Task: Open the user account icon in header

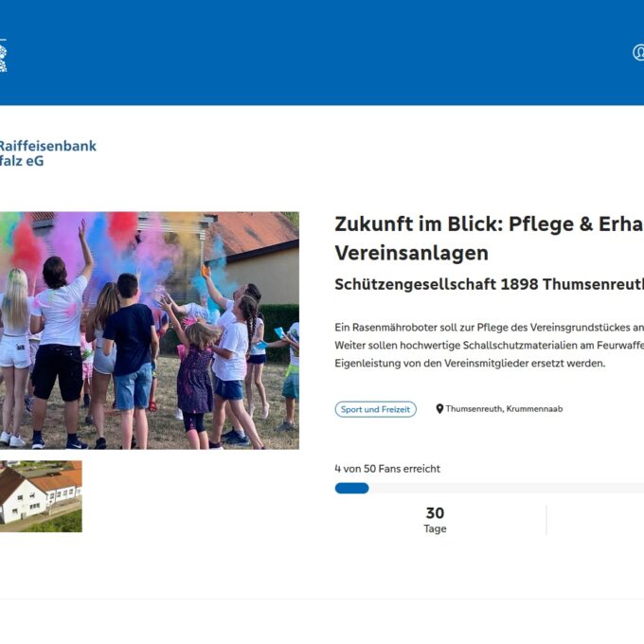Action: pos(638,53)
